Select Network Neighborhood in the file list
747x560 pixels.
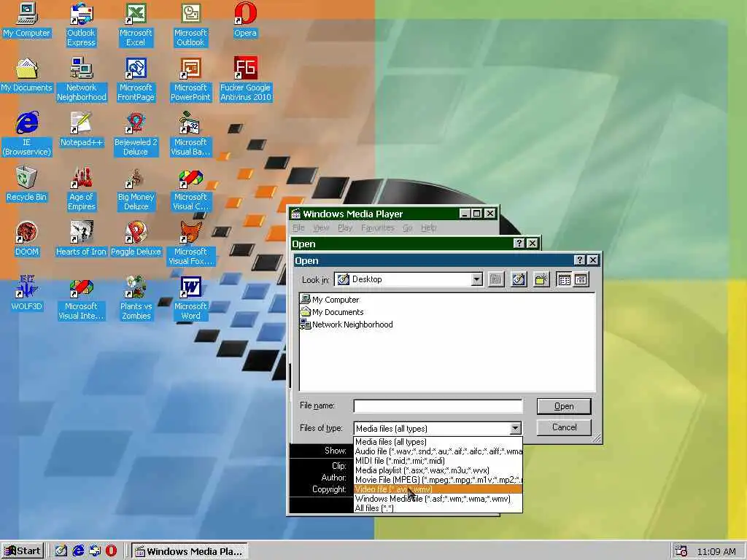coord(347,324)
